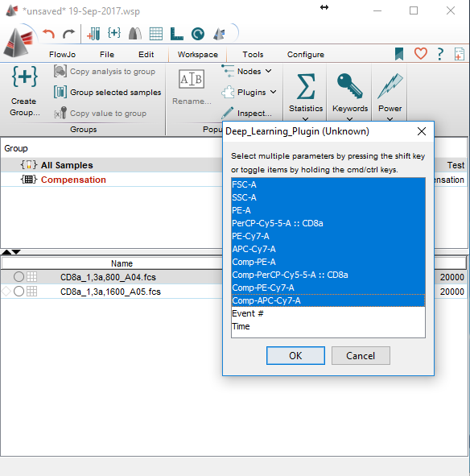
Task: Click Copy value to group
Action: tap(100, 113)
